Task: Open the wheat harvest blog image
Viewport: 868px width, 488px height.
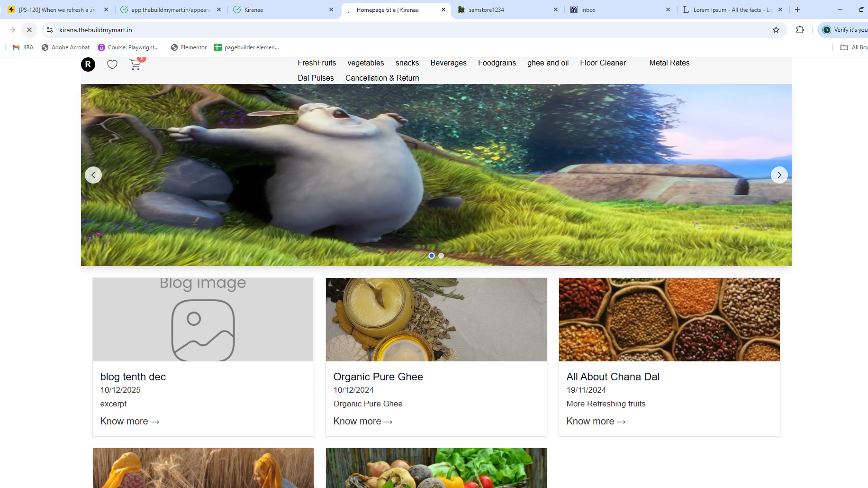Action: 203,468
